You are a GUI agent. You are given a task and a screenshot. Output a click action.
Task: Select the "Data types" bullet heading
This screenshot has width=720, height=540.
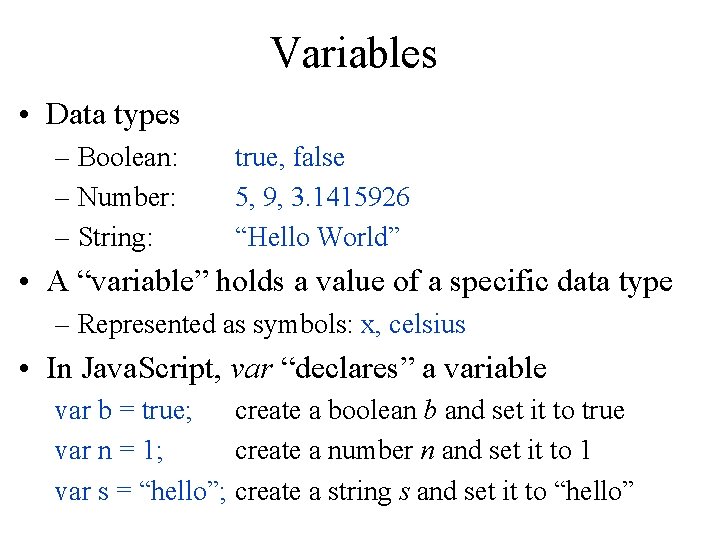point(112,114)
